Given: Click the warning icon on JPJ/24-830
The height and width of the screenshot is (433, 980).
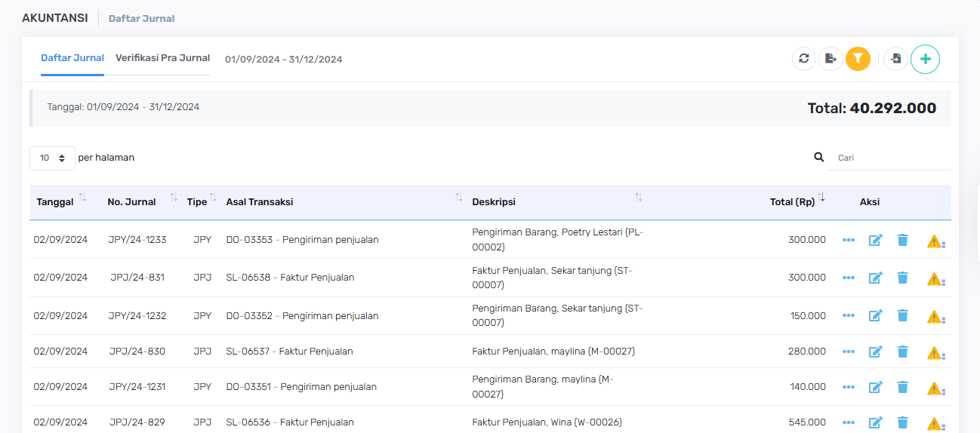Looking at the screenshot, I should (x=935, y=353).
